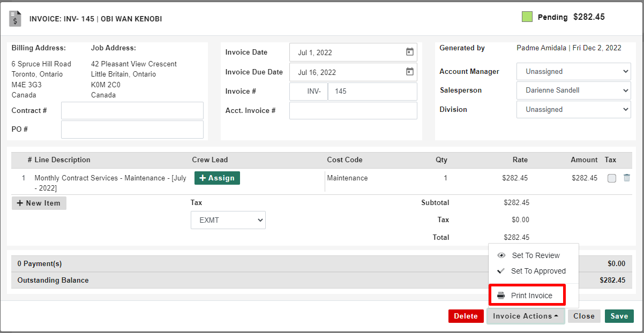Click the checkmark icon beside Set To Approved
The height and width of the screenshot is (333, 644).
pyautogui.click(x=501, y=271)
